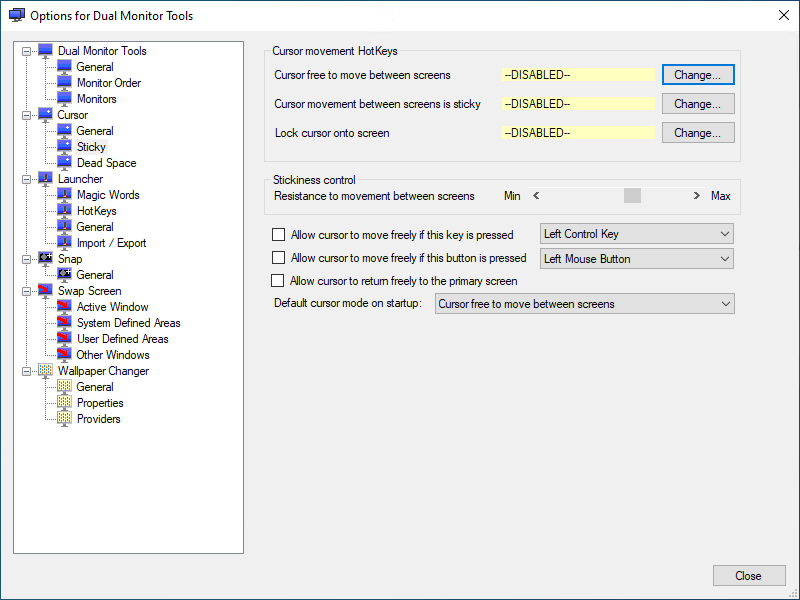Viewport: 800px width, 600px height.
Task: Click the monitor icon beside Monitor Order
Action: click(64, 83)
